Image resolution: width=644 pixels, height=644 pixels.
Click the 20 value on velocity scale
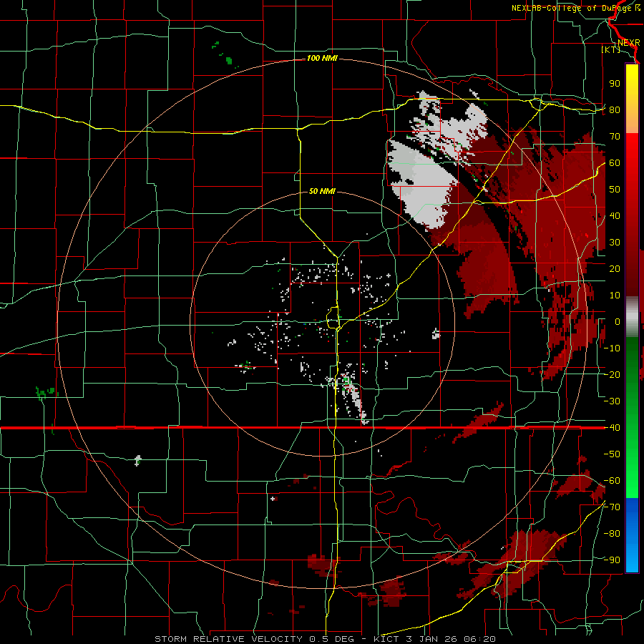pos(615,269)
